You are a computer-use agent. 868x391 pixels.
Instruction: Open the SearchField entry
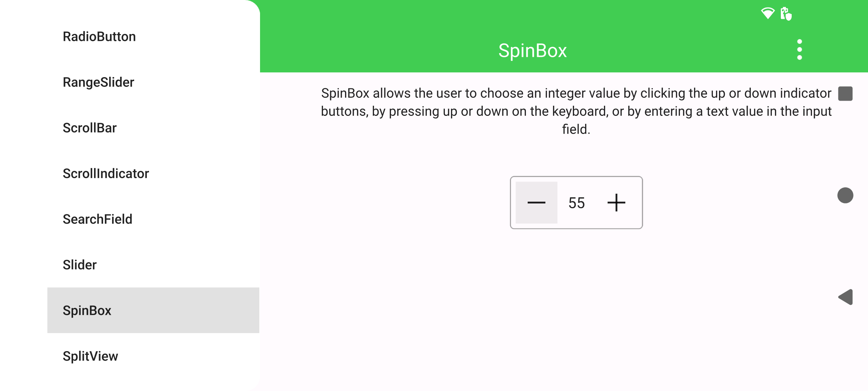pos(97,219)
